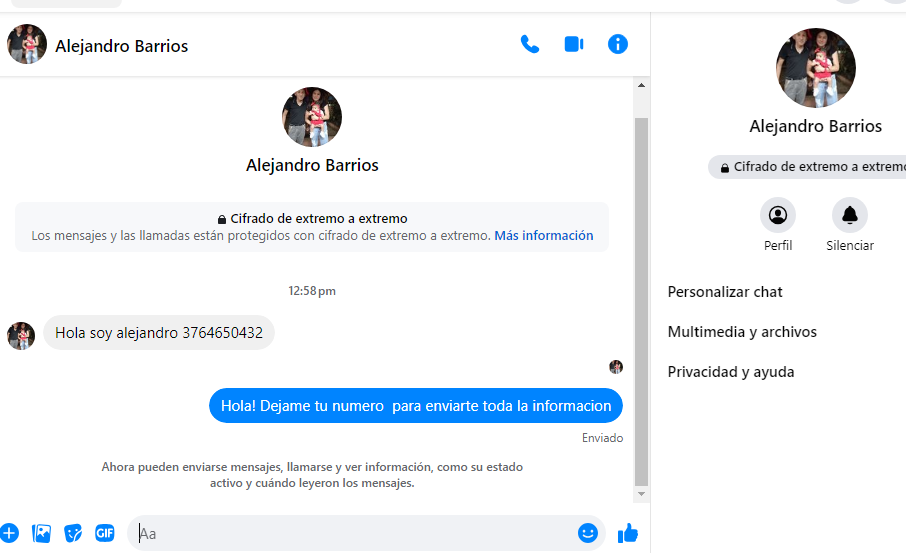Send a thumbs up like
The height and width of the screenshot is (553, 906).
coord(628,533)
